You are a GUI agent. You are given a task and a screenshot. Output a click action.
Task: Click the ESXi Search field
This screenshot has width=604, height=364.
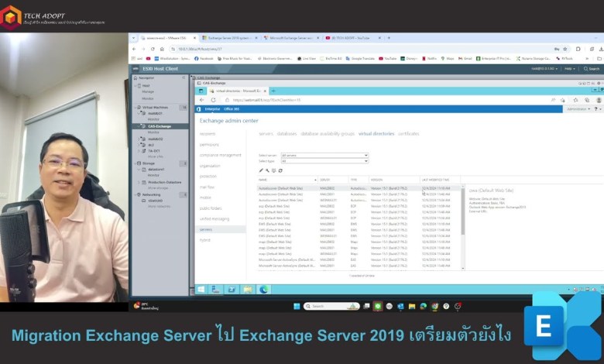tap(592, 69)
